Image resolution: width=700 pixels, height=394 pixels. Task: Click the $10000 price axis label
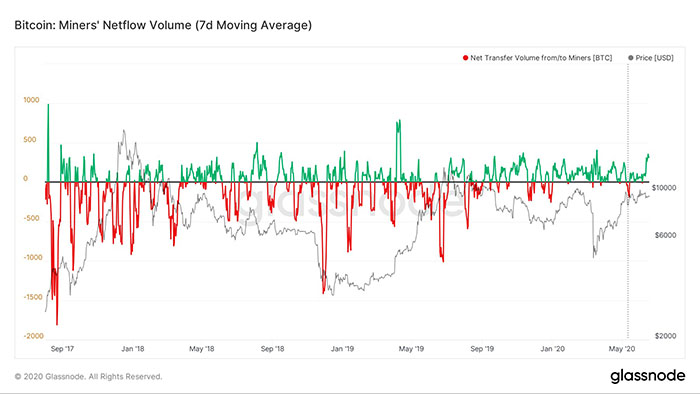click(x=664, y=188)
